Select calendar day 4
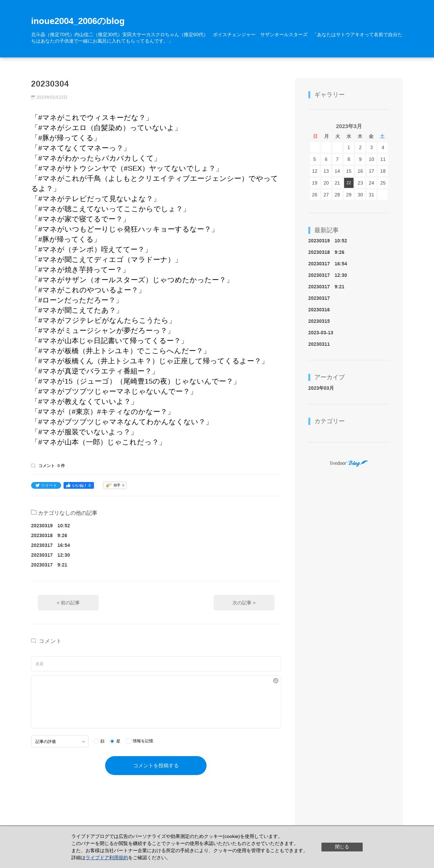Screen dimensions: 434x868 point(383,147)
